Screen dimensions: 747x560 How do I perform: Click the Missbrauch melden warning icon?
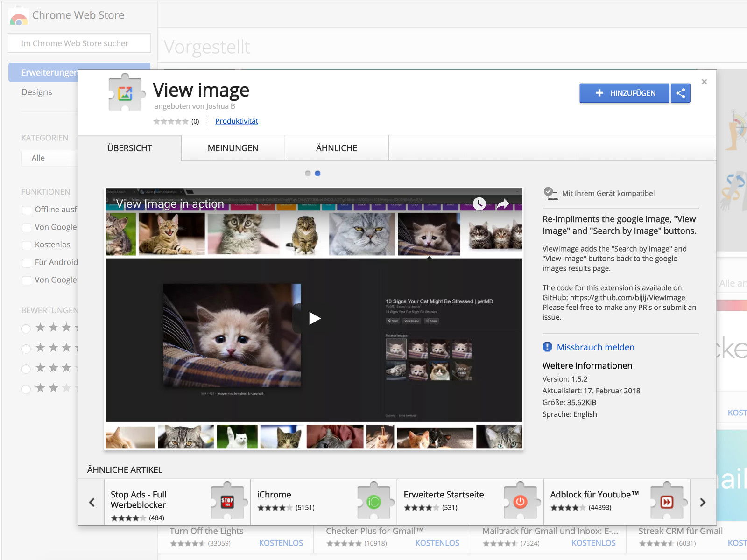click(547, 347)
